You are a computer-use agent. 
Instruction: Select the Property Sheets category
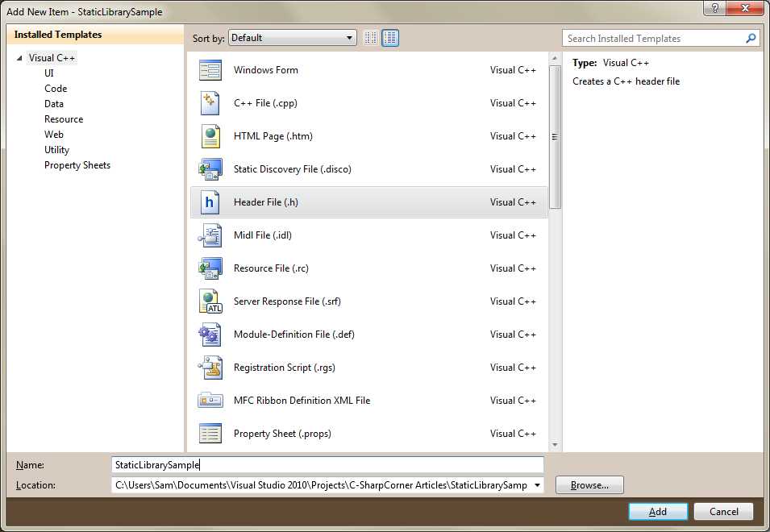pyautogui.click(x=77, y=164)
